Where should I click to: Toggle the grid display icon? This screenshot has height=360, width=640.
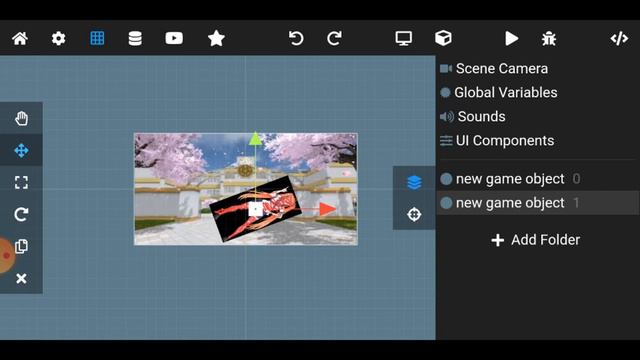[x=97, y=39]
